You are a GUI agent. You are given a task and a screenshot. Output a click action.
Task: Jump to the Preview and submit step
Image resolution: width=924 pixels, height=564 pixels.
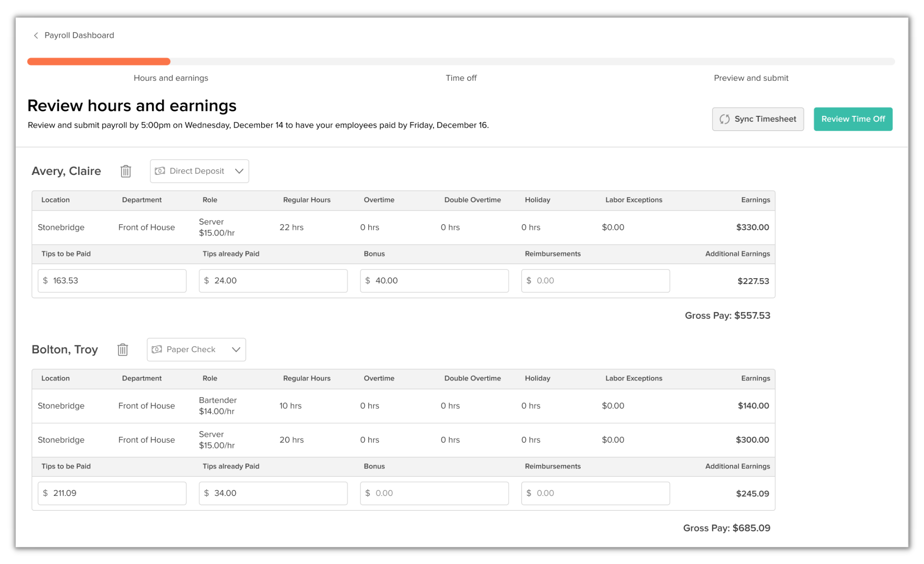[751, 78]
